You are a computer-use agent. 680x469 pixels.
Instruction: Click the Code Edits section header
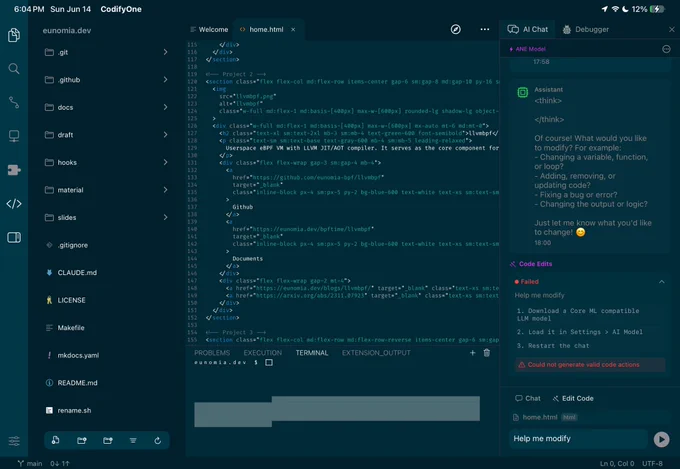point(531,264)
